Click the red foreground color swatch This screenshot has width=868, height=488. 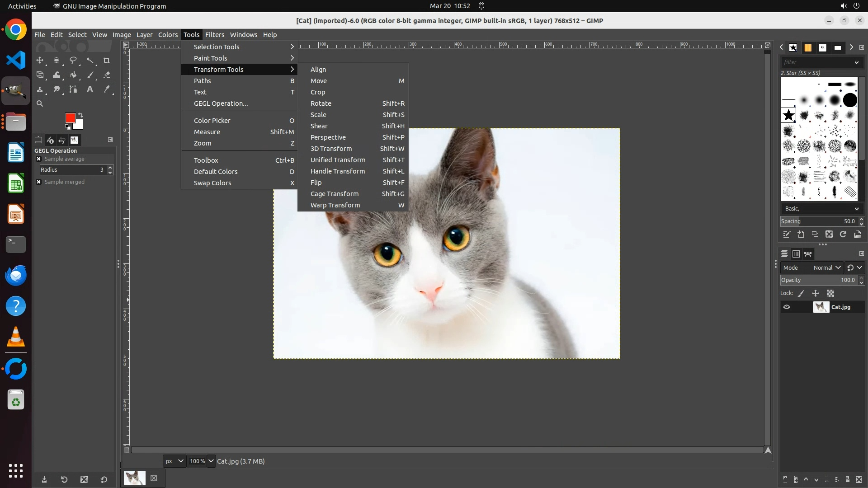[70, 117]
